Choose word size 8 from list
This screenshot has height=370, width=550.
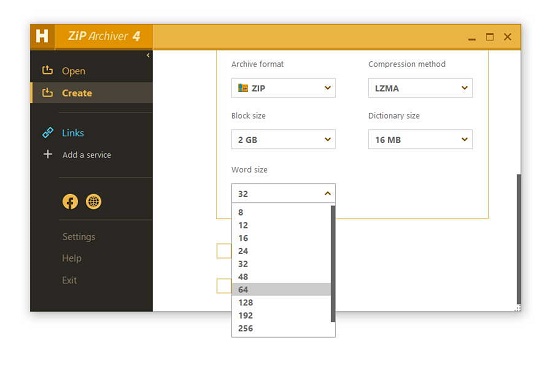point(281,212)
